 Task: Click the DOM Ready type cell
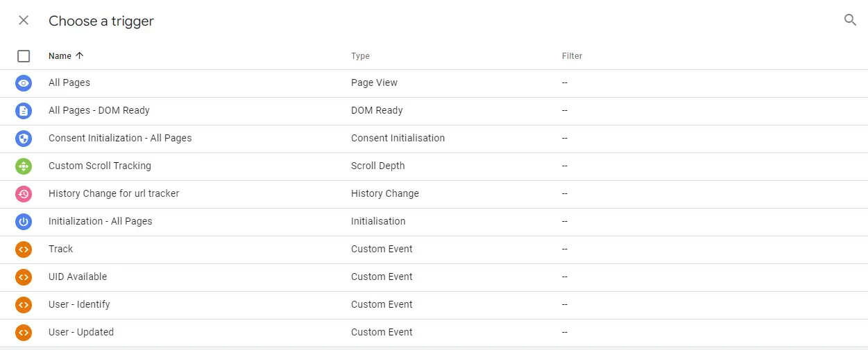(x=377, y=110)
